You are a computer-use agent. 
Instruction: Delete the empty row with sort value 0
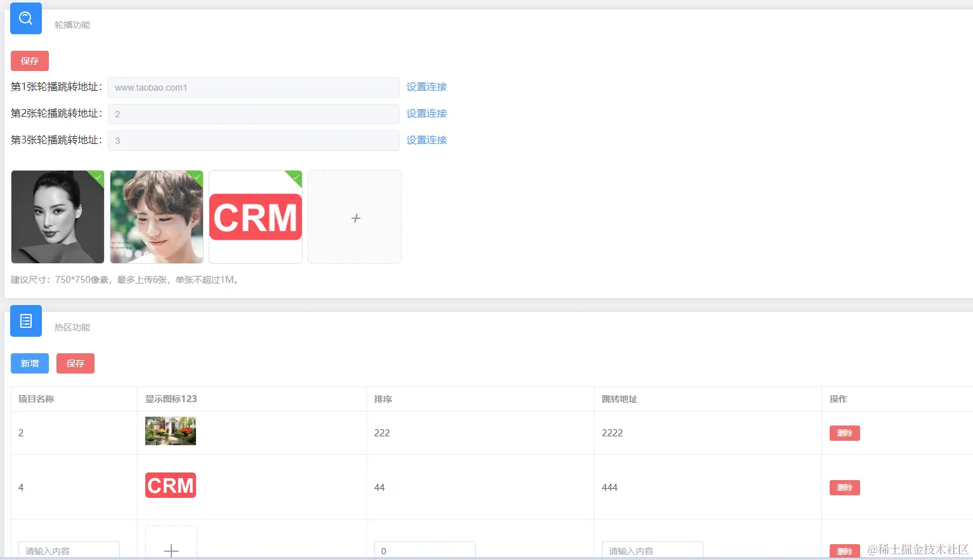click(845, 551)
